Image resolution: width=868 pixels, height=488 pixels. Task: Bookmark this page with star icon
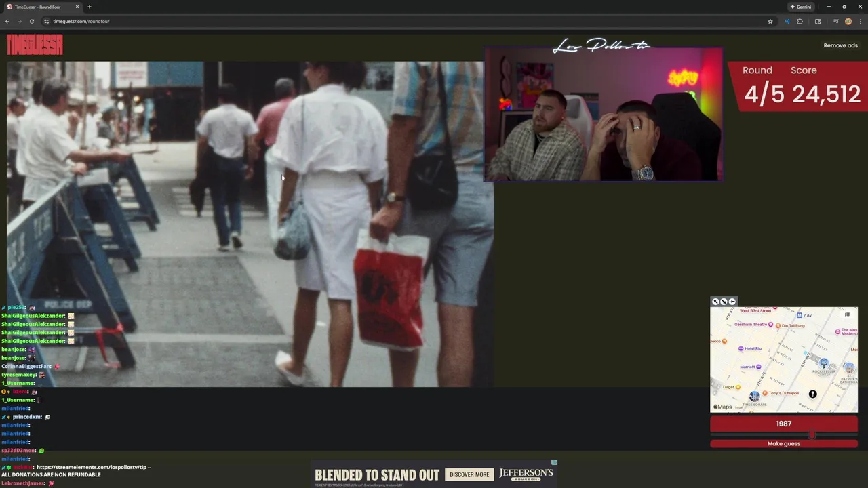click(x=770, y=21)
